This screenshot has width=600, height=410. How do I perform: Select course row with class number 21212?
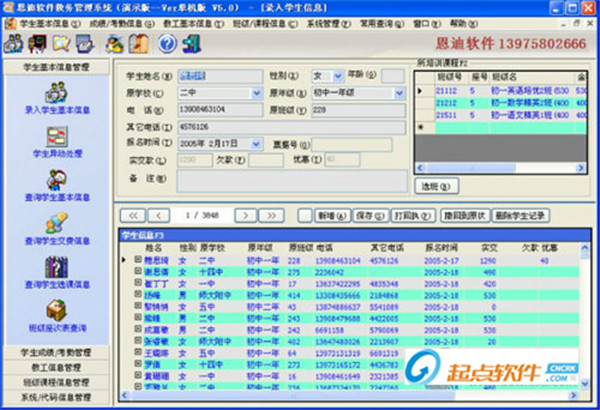coord(502,103)
